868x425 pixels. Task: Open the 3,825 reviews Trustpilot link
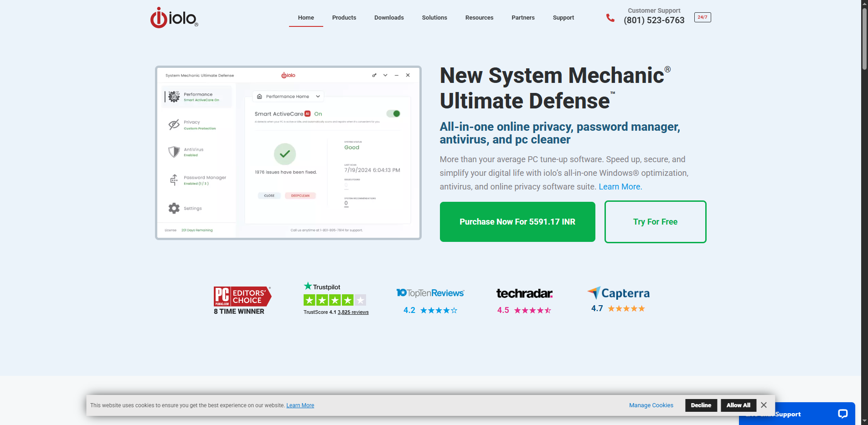(353, 312)
